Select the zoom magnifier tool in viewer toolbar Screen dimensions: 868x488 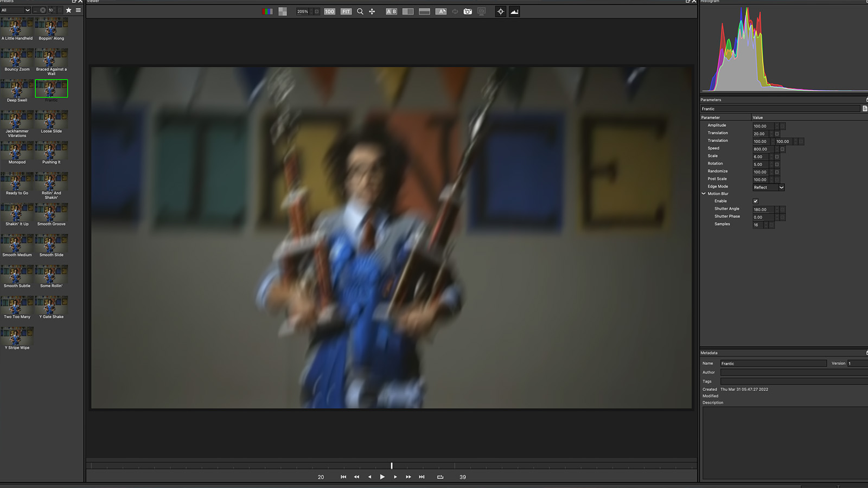click(360, 11)
